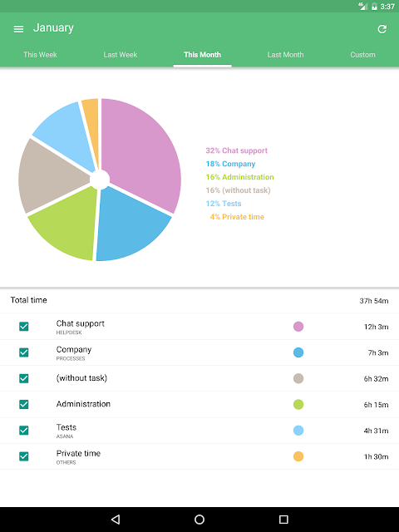Open Android recent apps square button
The height and width of the screenshot is (532, 399).
(283, 519)
